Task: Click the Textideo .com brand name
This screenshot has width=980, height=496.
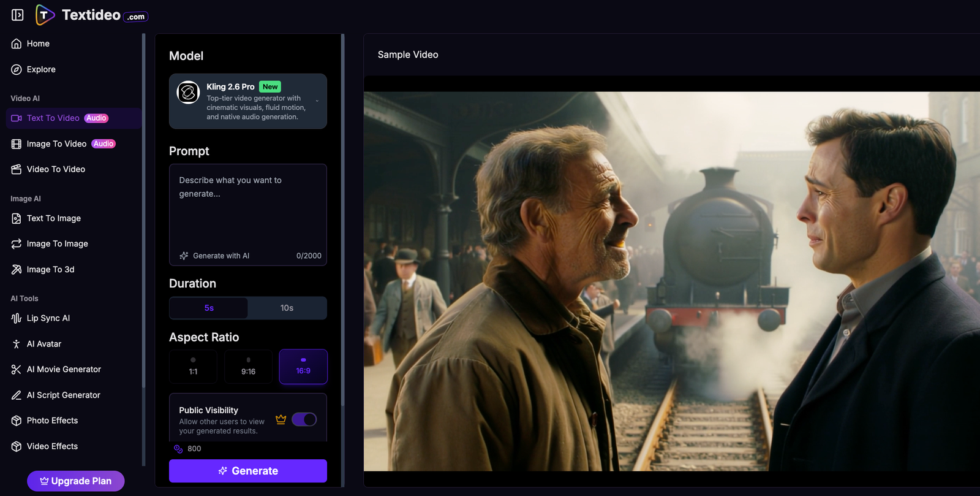Action: coord(105,15)
